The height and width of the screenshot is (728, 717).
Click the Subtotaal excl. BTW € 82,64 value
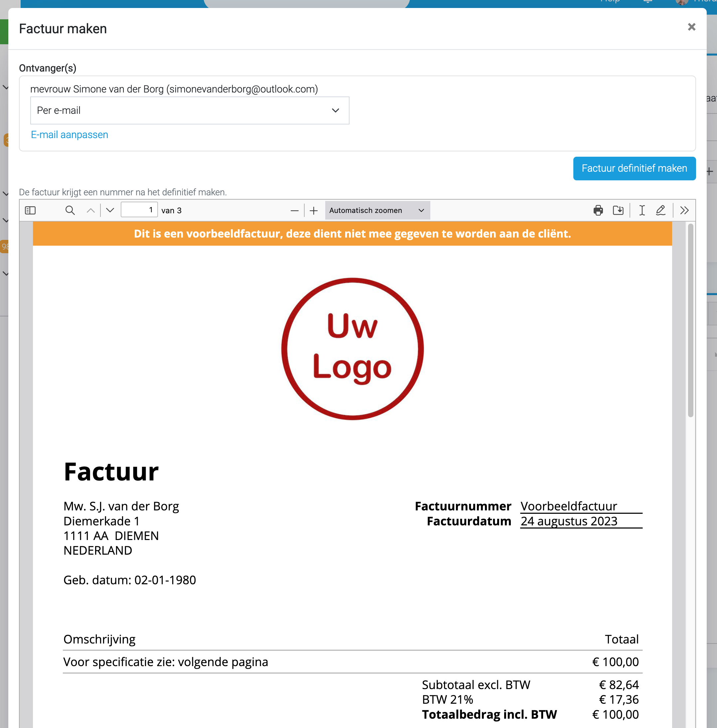click(619, 685)
